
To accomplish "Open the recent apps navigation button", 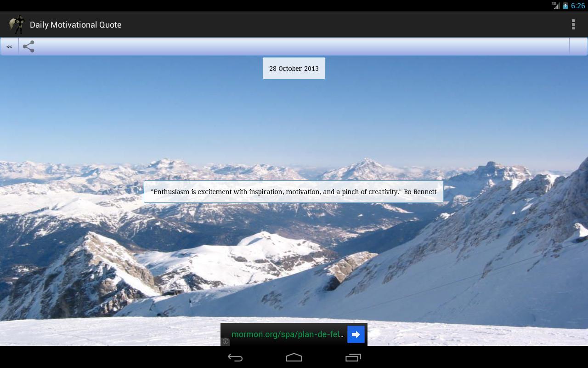I will pyautogui.click(x=353, y=357).
